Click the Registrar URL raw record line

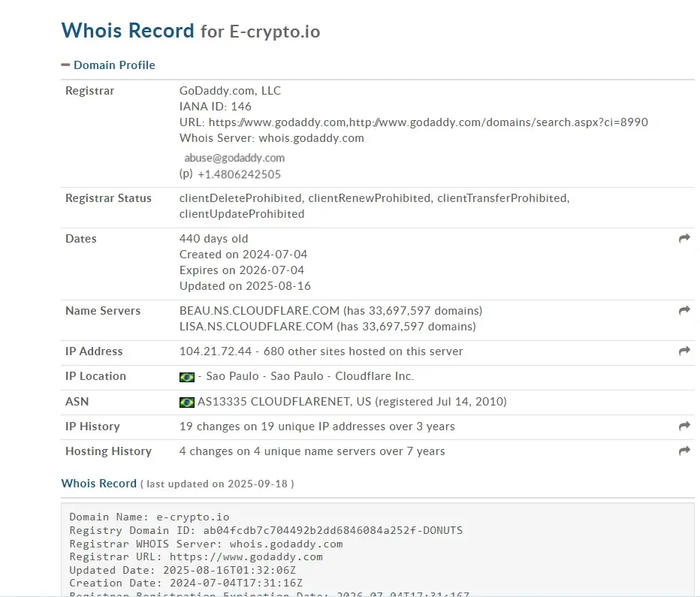[196, 557]
